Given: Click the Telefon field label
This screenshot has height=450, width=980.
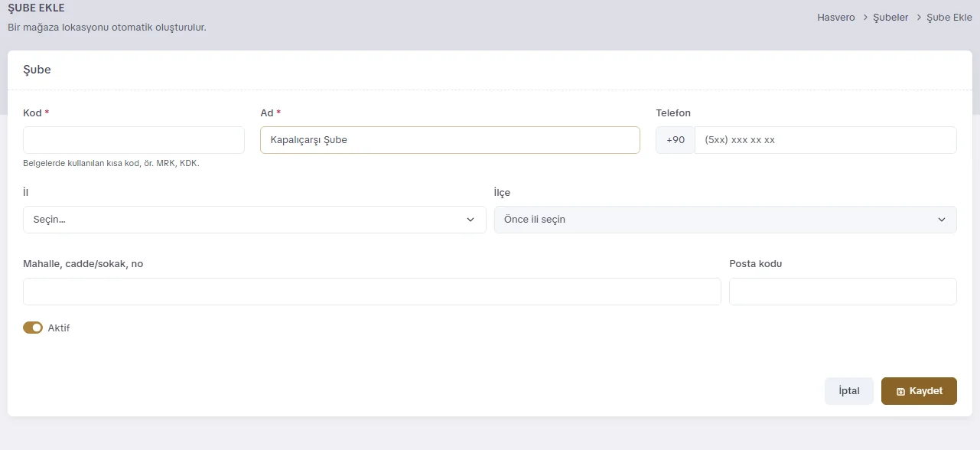Looking at the screenshot, I should tap(673, 112).
